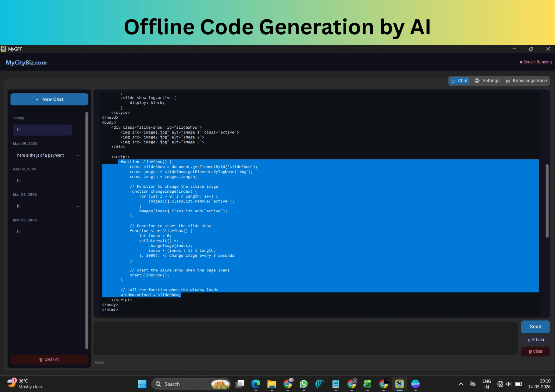Click the '</html>' closing tag line

coord(110,310)
